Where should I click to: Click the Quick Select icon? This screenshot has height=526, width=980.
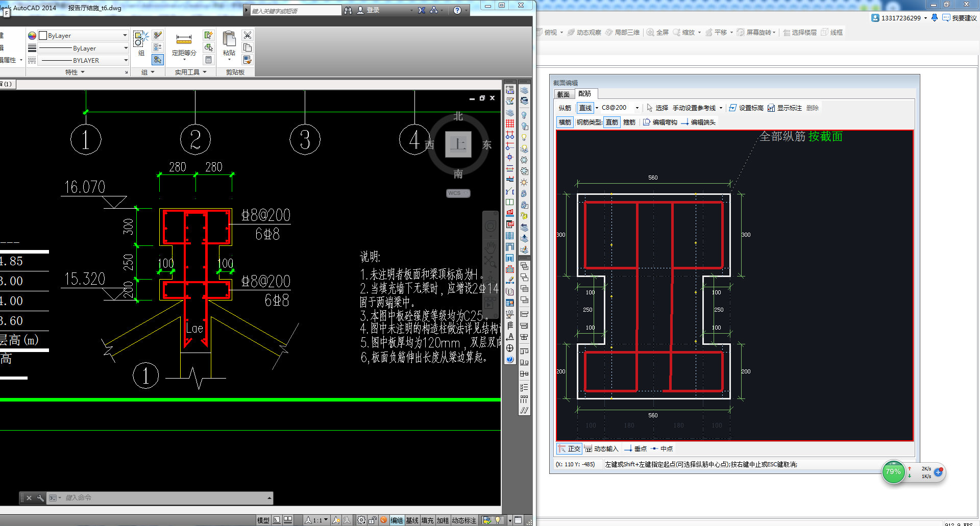coord(208,35)
